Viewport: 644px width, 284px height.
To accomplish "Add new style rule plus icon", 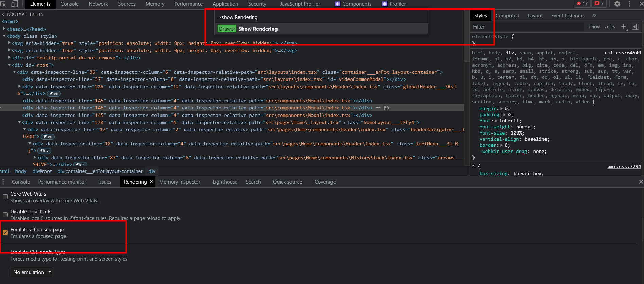I will point(623,26).
